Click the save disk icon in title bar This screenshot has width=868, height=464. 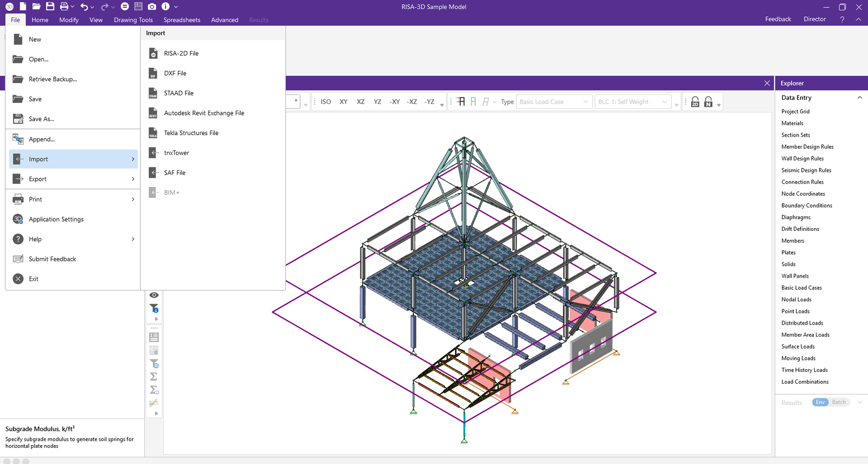coord(50,7)
